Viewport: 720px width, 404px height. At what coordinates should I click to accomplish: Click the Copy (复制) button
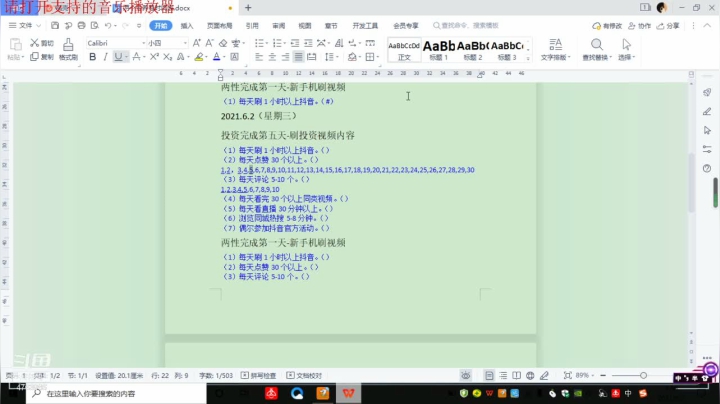[x=42, y=56]
